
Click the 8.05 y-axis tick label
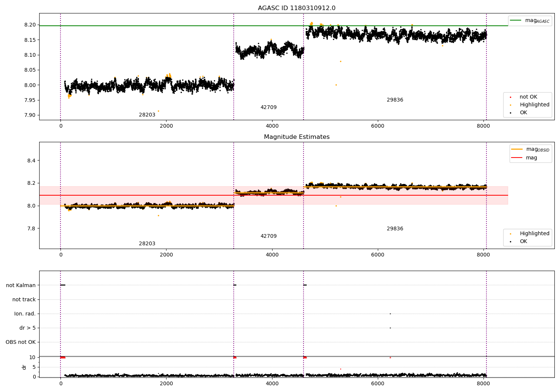pos(30,70)
